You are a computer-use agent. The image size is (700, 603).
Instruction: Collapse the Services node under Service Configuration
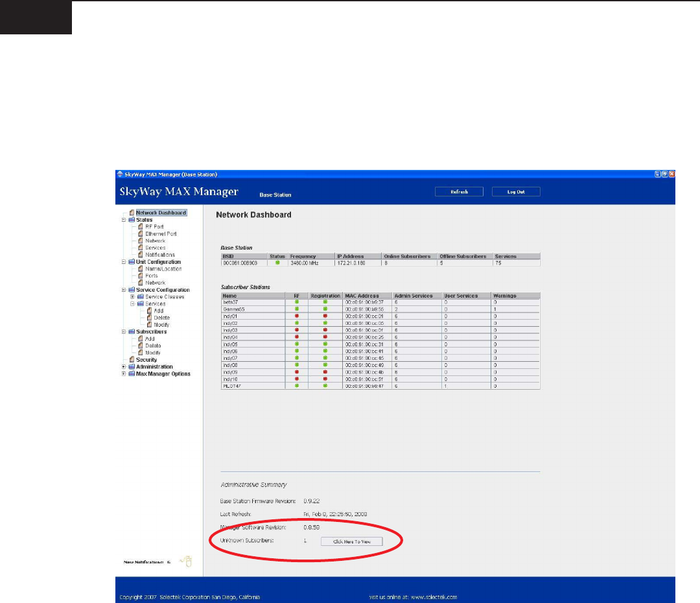coord(133,303)
